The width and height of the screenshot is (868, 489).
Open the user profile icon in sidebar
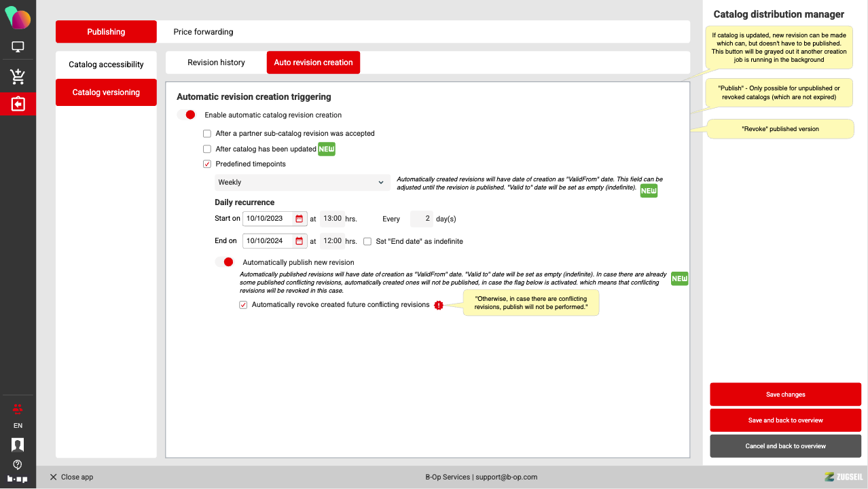pyautogui.click(x=18, y=445)
